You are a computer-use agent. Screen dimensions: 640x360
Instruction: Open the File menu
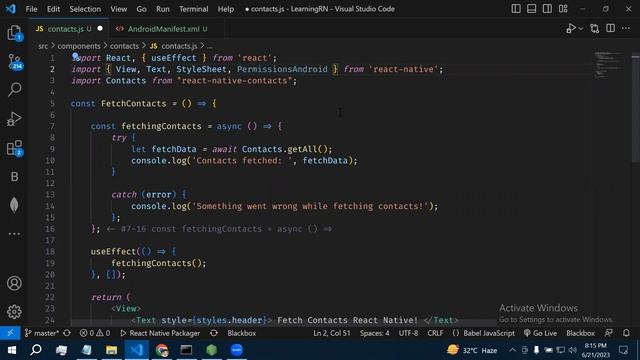pos(31,9)
